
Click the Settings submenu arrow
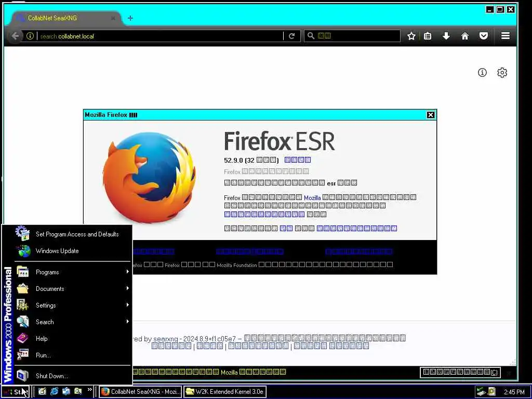pyautogui.click(x=128, y=304)
